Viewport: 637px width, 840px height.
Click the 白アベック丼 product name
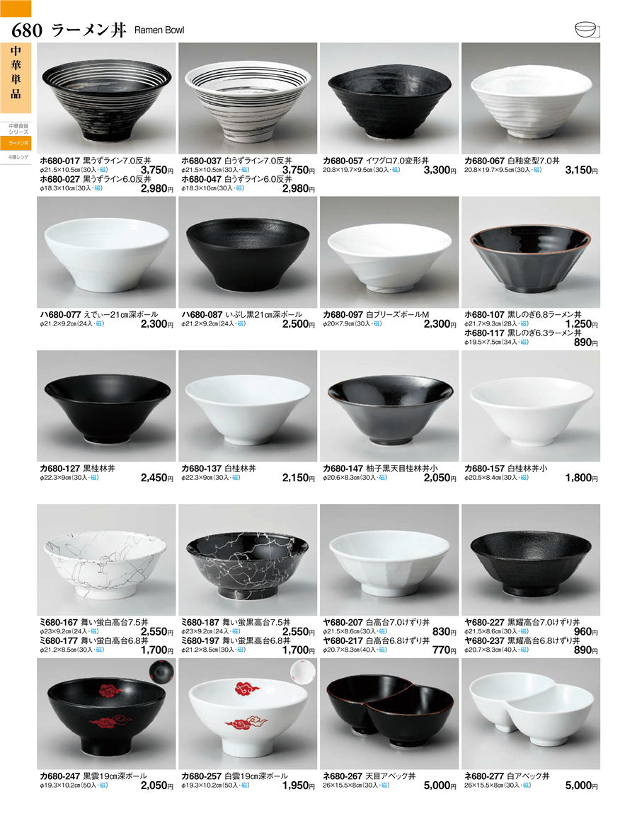click(x=528, y=776)
